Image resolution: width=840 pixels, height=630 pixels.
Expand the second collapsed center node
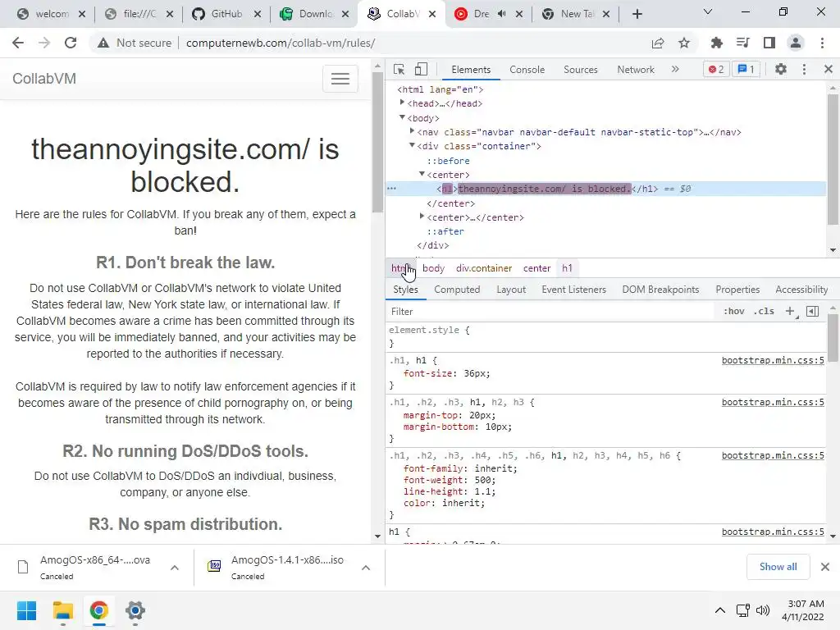422,217
